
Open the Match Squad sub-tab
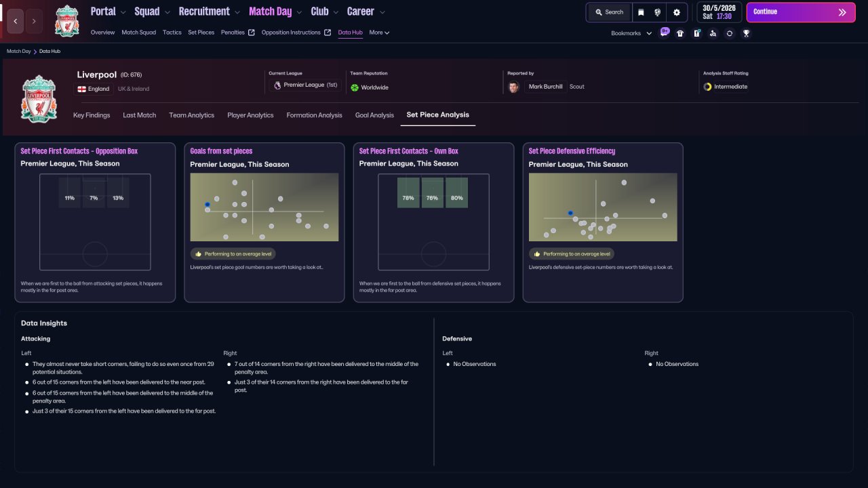point(139,33)
